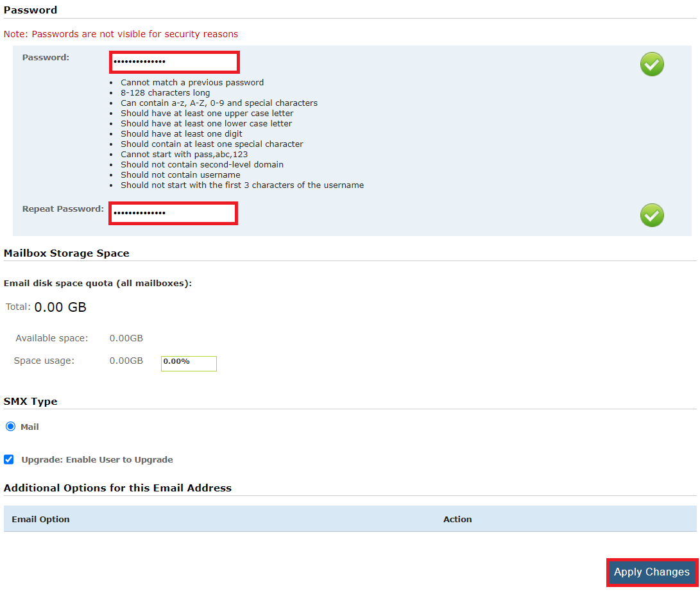
Task: Select the Mail radio button
Action: pyautogui.click(x=9, y=426)
